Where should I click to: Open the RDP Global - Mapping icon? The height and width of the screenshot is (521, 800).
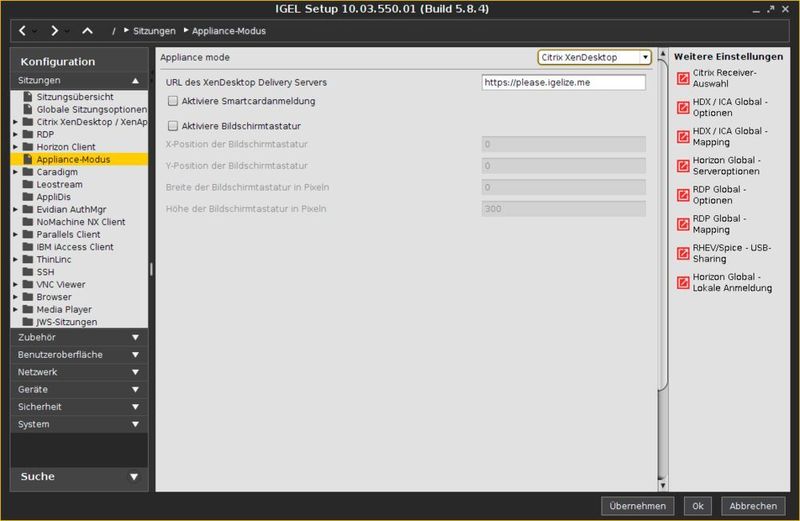683,224
